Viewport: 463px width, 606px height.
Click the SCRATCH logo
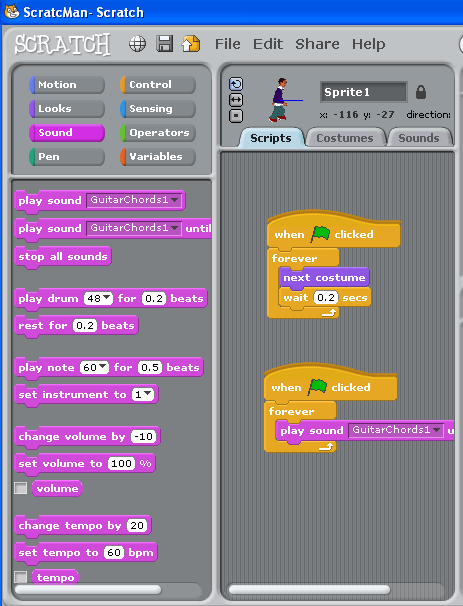(62, 44)
